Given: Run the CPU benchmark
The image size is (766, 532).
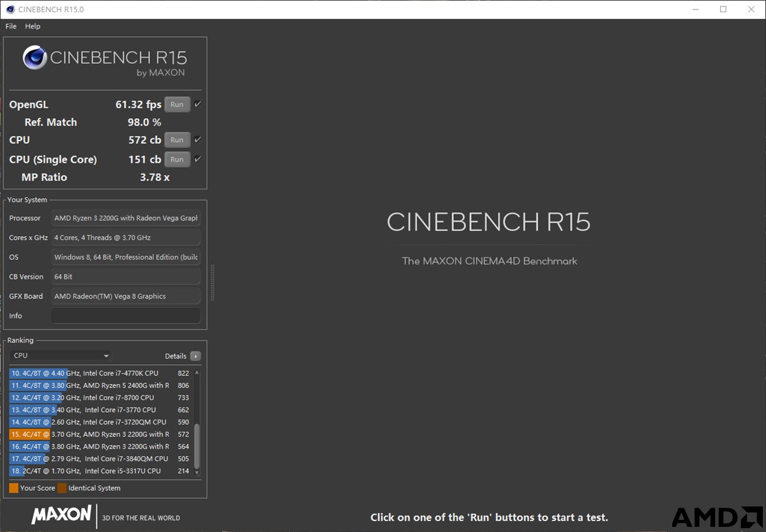Looking at the screenshot, I should click(177, 140).
